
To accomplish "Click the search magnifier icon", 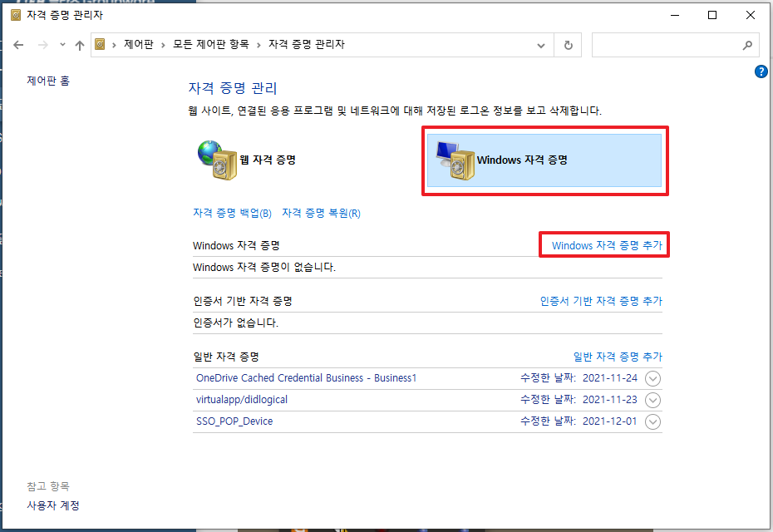I will pyautogui.click(x=747, y=45).
